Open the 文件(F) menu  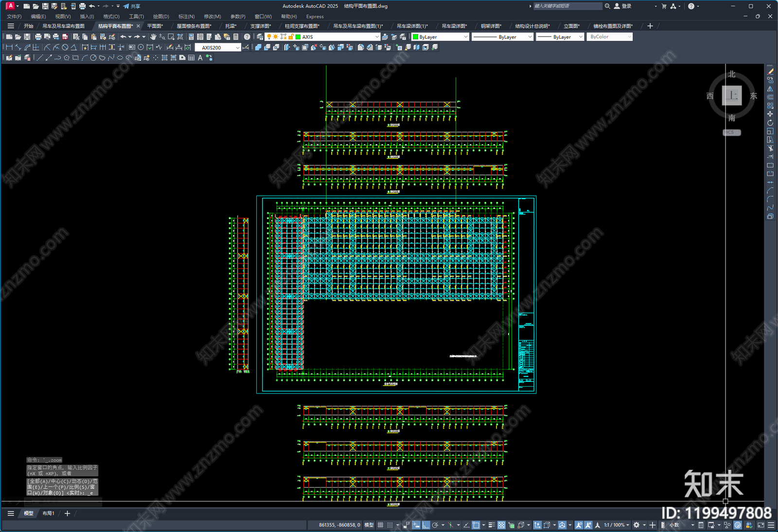tap(14, 17)
